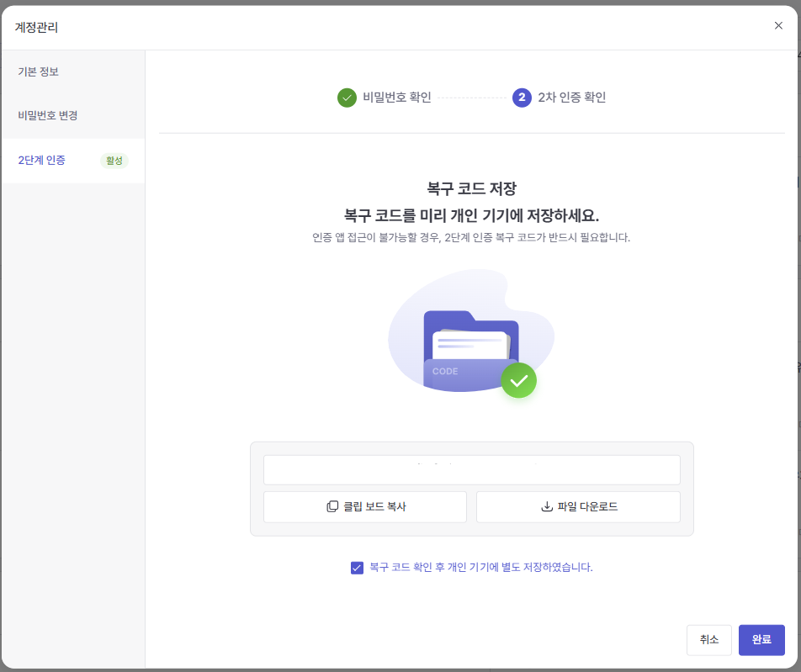Click the numbered step 2 circle icon
This screenshot has width=801, height=672.
[522, 98]
